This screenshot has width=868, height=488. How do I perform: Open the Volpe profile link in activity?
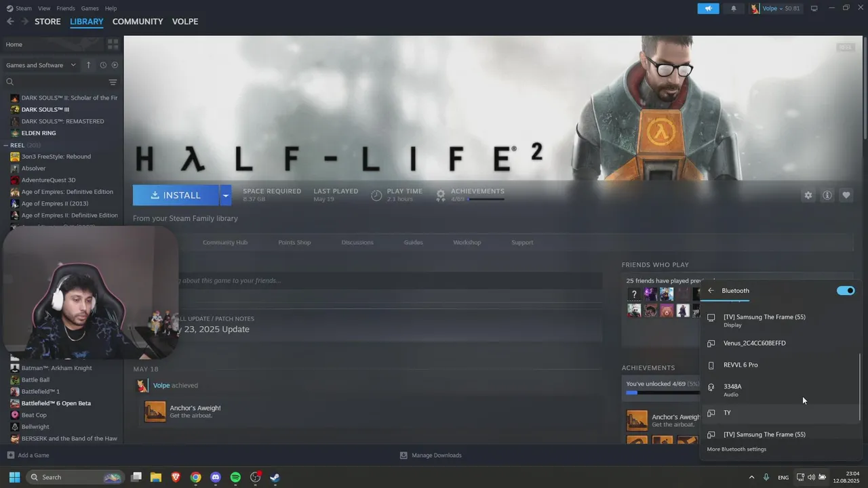coord(161,386)
